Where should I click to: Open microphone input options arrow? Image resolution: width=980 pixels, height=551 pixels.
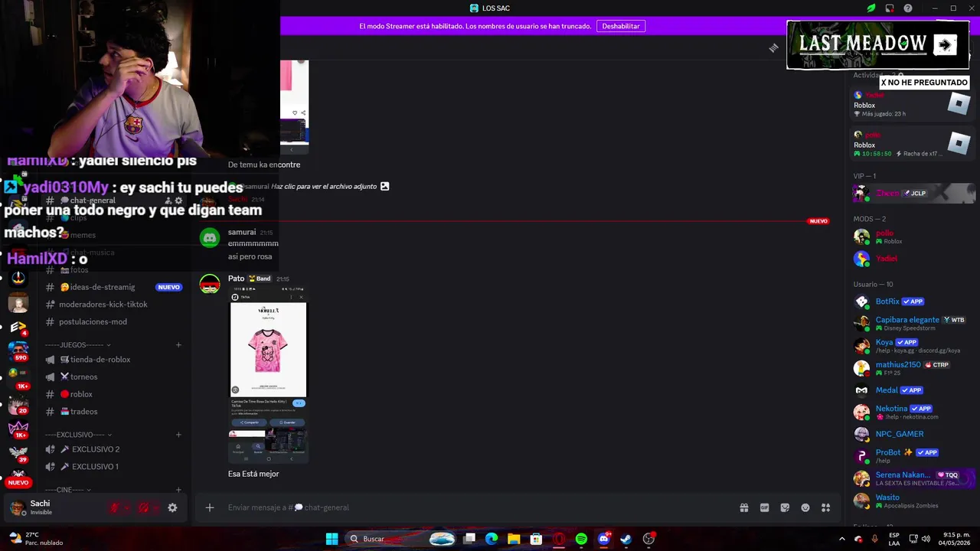pos(127,507)
